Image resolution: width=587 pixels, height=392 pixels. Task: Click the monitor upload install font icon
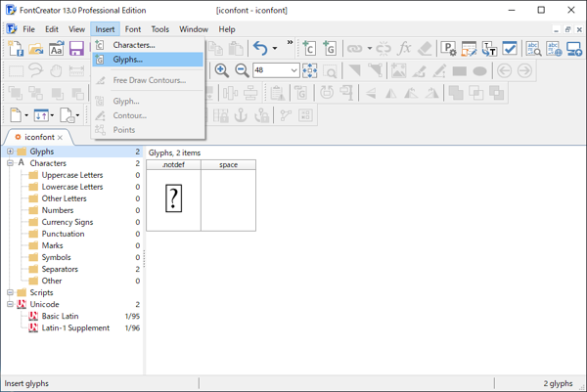point(574,48)
